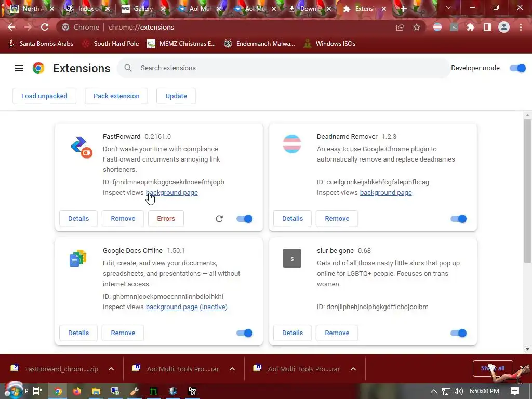Viewport: 532px width, 399px height.
Task: Click the vertical page scrollbar
Action: (527, 190)
